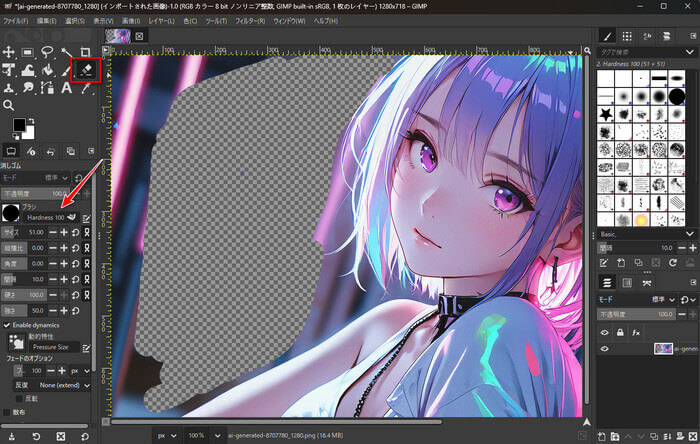Open the レイヤー(L) menu
This screenshot has width=700, height=444.
point(161,21)
